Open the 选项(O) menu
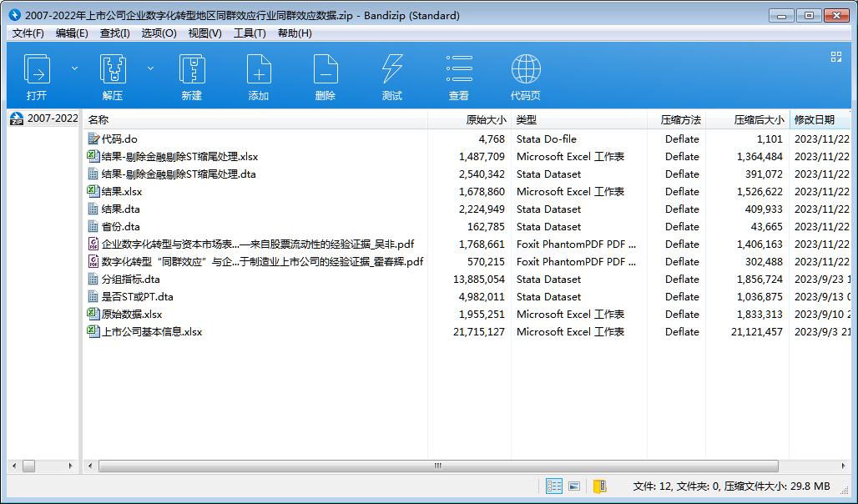858x504 pixels. pyautogui.click(x=159, y=33)
